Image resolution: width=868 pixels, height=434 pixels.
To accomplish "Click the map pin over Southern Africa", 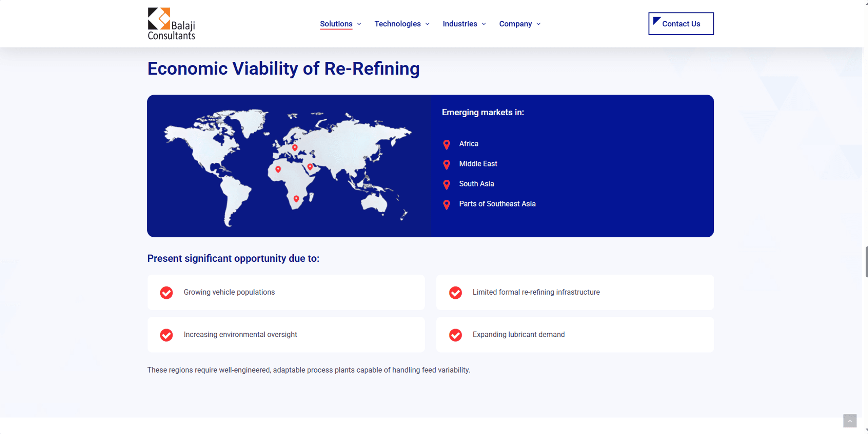I will [x=296, y=199].
